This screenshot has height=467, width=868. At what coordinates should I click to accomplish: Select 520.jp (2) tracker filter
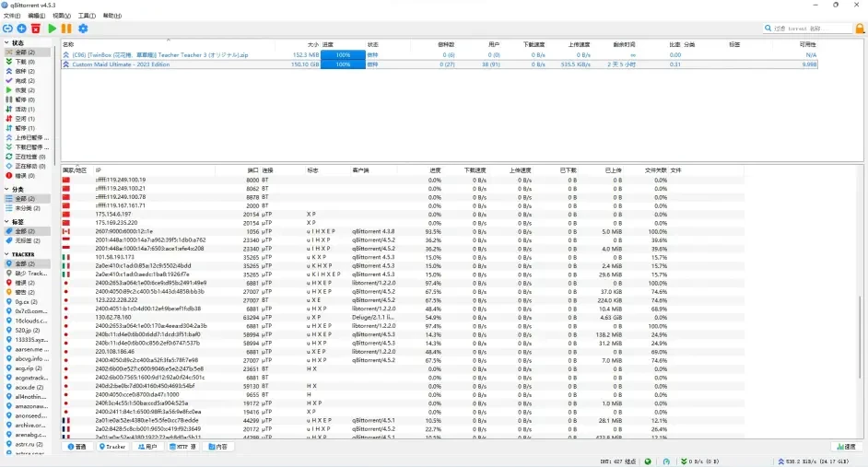tap(27, 330)
